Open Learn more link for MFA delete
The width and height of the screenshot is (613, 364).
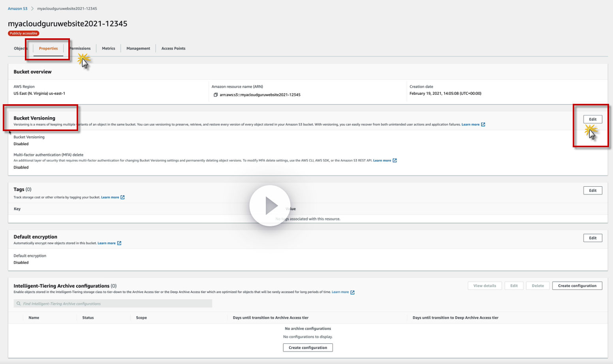click(x=382, y=160)
